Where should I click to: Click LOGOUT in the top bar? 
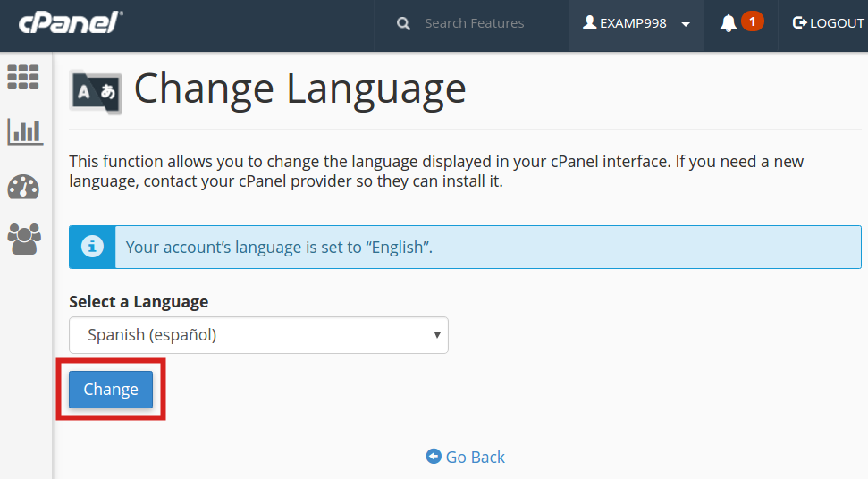[x=828, y=23]
